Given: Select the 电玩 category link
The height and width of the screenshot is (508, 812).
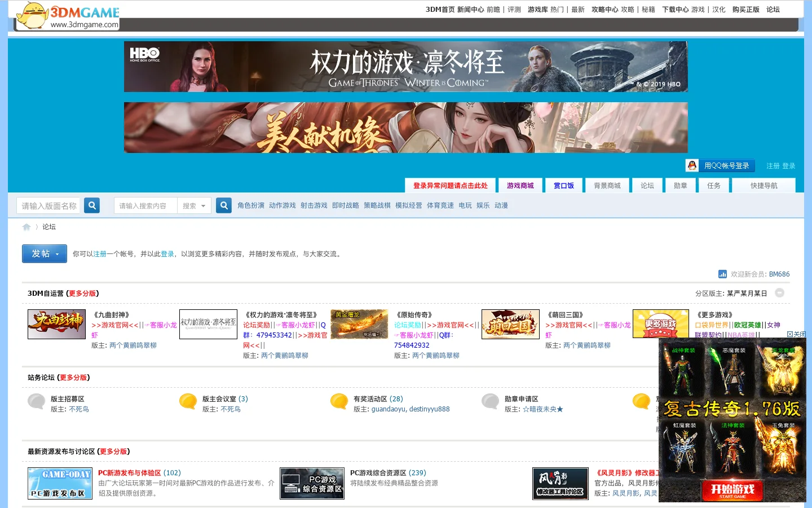Looking at the screenshot, I should tap(465, 205).
